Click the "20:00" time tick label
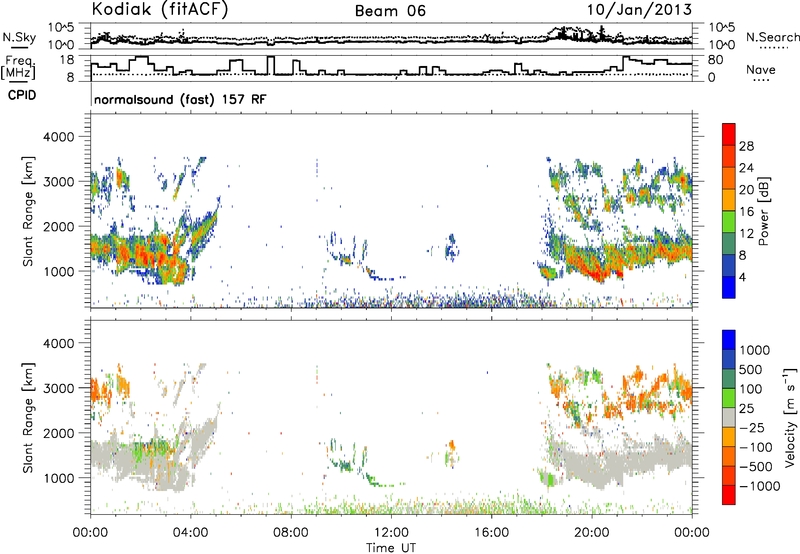 (591, 533)
